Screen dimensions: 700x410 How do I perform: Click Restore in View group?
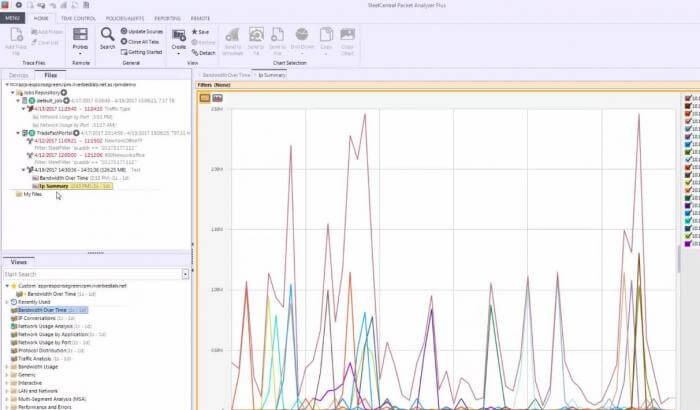pyautogui.click(x=204, y=42)
